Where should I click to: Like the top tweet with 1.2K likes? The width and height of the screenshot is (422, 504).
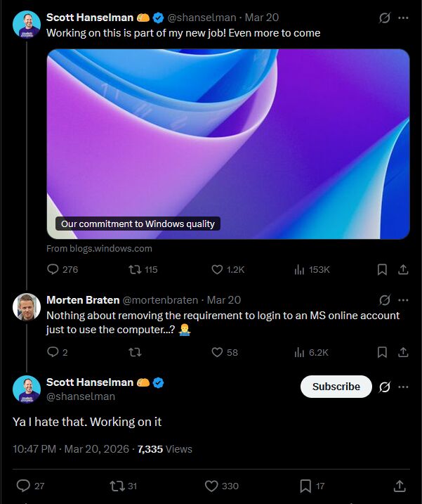pos(228,269)
